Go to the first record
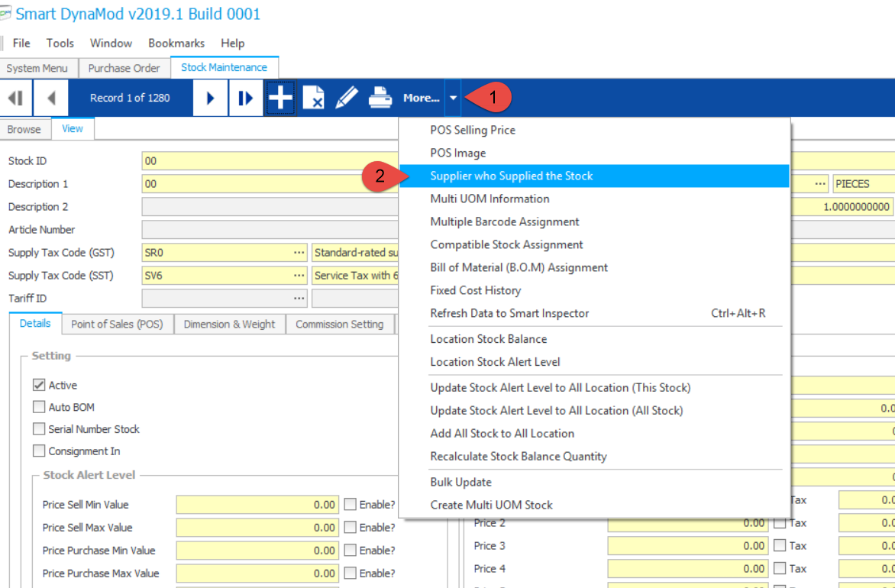Screen dimensions: 895x588 [x=16, y=99]
